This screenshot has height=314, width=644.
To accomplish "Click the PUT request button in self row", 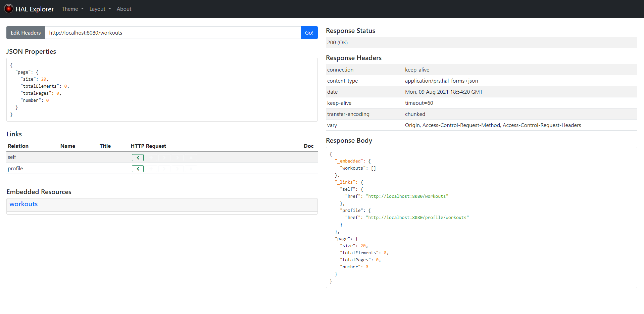I will pyautogui.click(x=164, y=158).
